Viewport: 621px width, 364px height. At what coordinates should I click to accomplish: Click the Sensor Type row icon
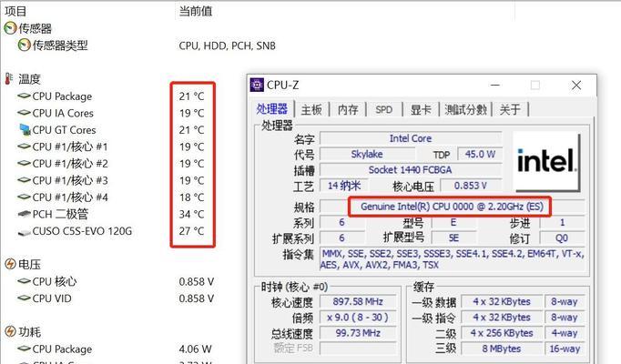click(x=25, y=45)
